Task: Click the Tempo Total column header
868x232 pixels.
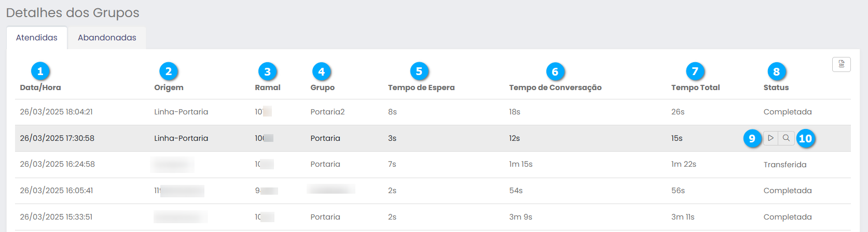Action: [x=695, y=88]
